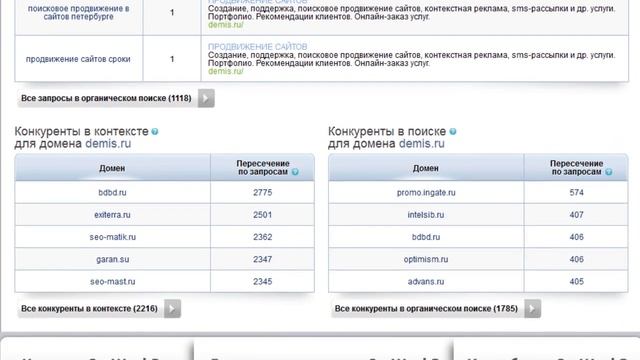
Task: Open promo.ingate.ru competitor domain
Action: pyautogui.click(x=426, y=193)
